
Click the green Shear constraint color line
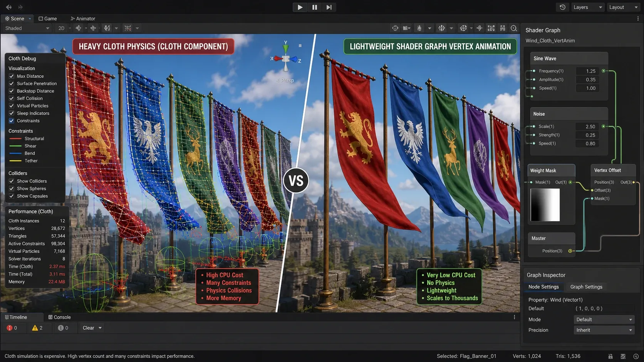15,146
